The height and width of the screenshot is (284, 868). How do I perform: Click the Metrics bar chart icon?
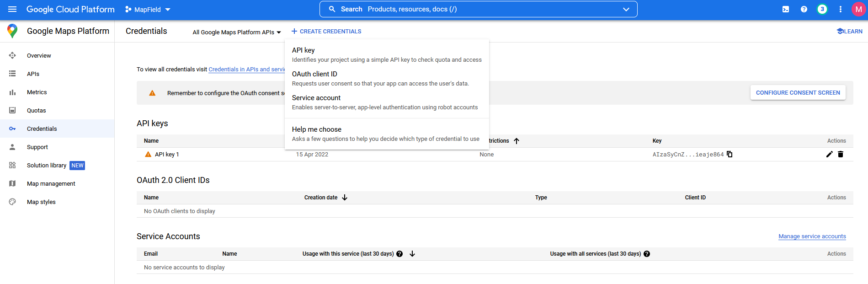[12, 92]
